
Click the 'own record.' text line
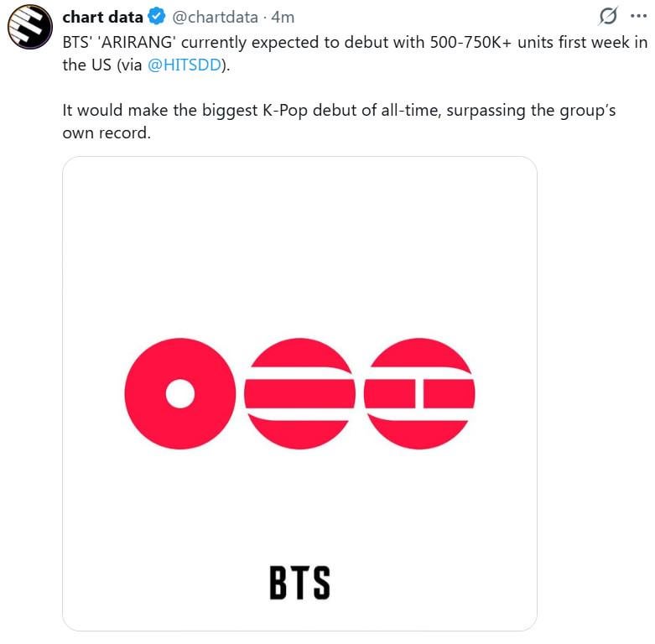(x=106, y=133)
